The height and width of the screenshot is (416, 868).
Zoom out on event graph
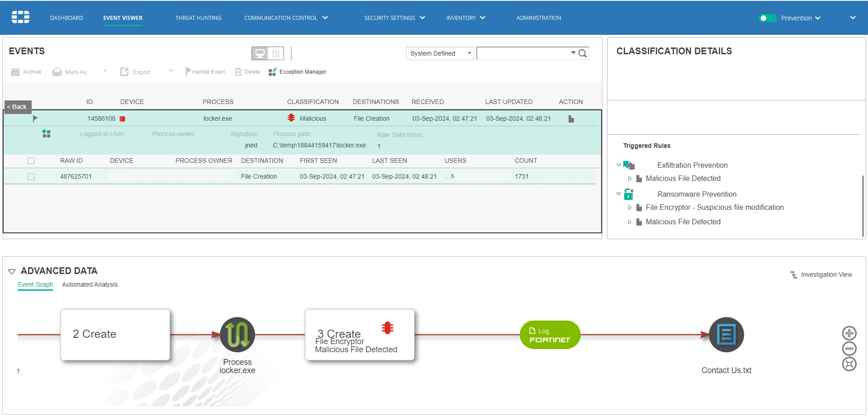[849, 349]
